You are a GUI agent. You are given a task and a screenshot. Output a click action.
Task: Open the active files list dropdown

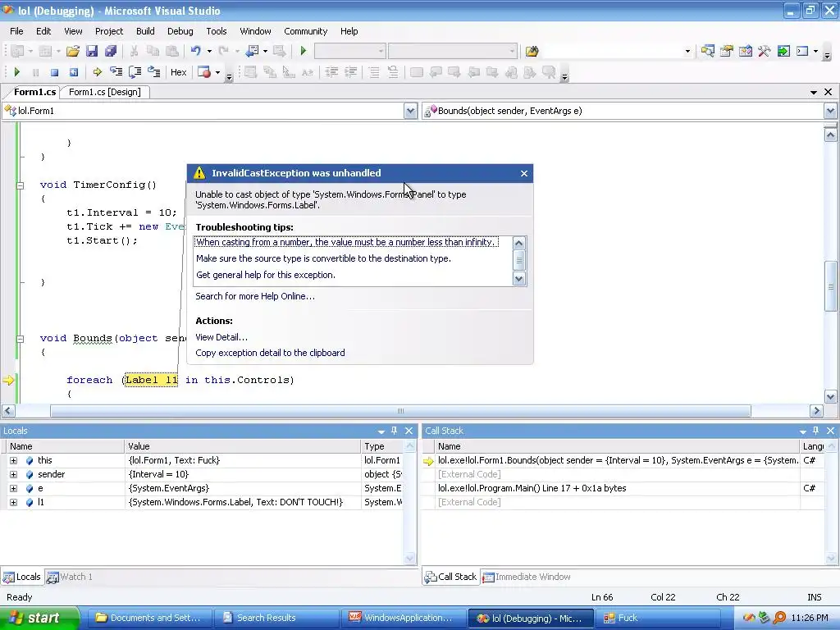pyautogui.click(x=813, y=92)
